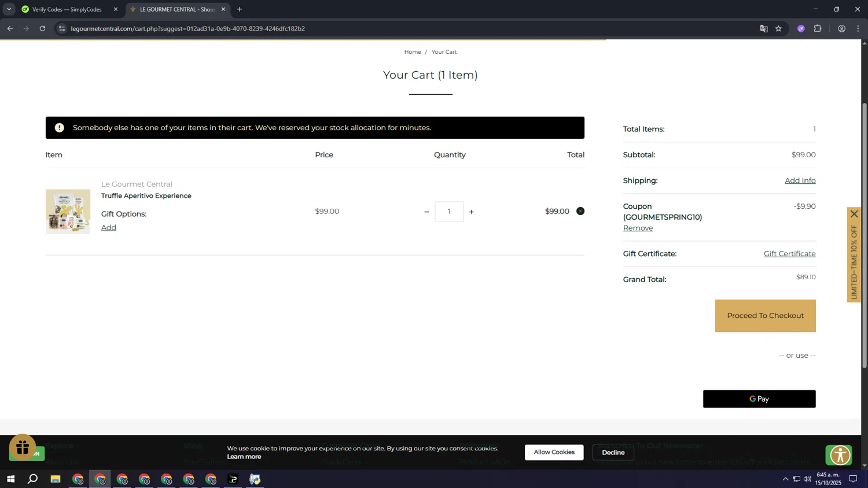Open the gift rewards widget icon
Screen dimensions: 868x488
click(23, 448)
